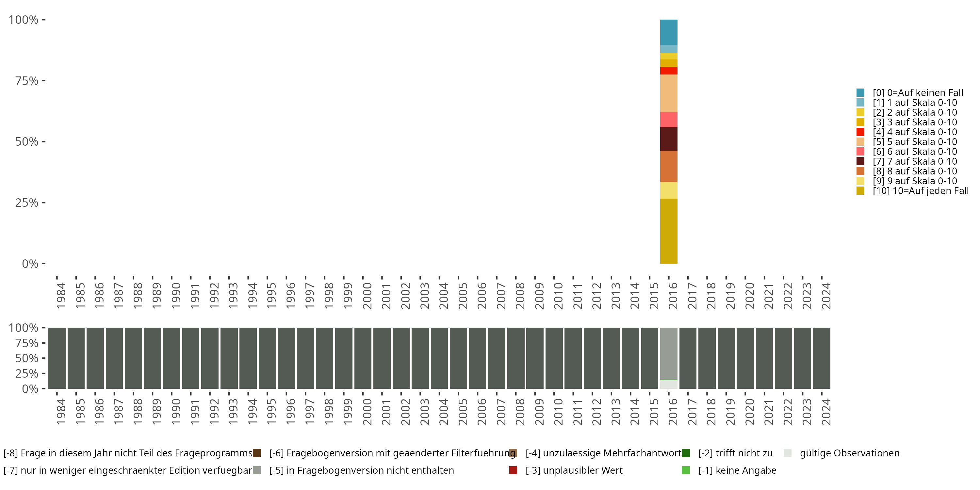Click the brown swatch beside '[-6] Fragebogenversion' legend

point(257,453)
